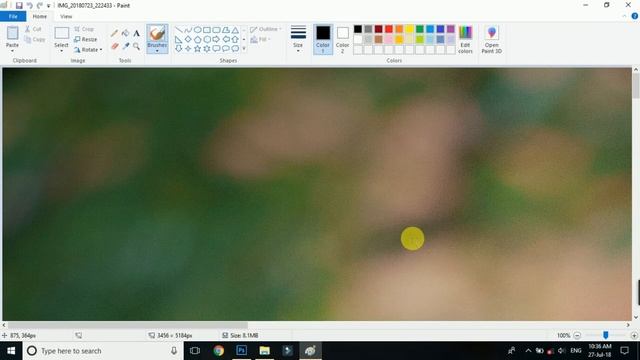
Task: Open the Action Center notifications icon
Action: (x=624, y=351)
